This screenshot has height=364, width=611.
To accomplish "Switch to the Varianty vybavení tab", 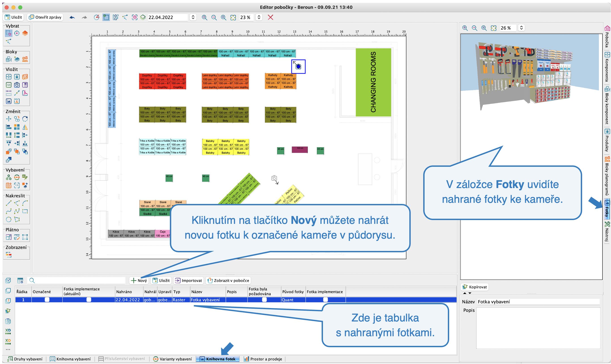I will pyautogui.click(x=172, y=359).
